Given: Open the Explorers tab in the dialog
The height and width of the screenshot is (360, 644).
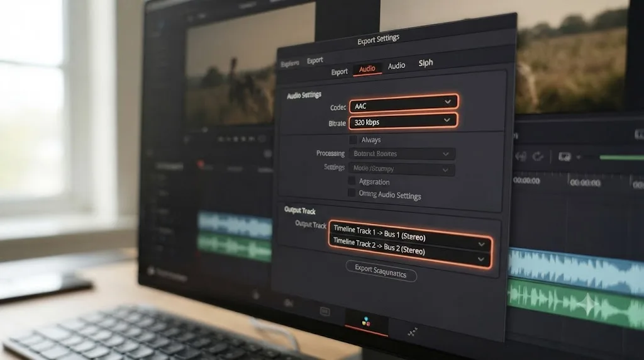Looking at the screenshot, I should (290, 64).
